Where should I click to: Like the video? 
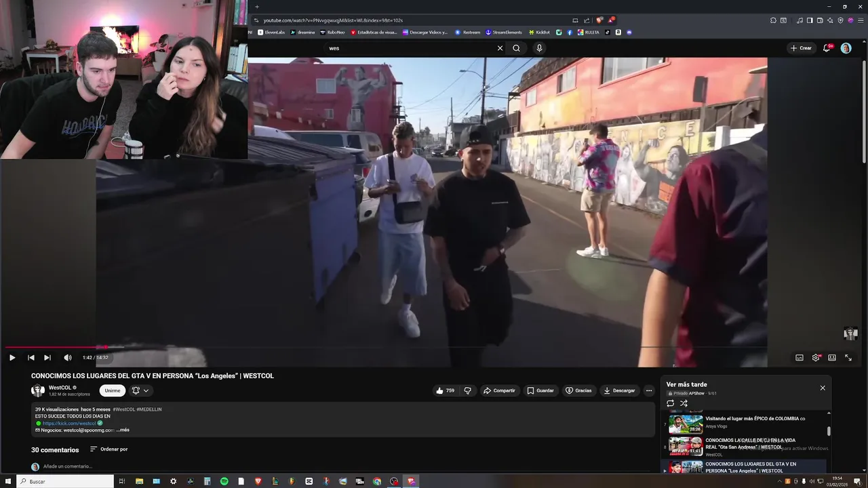[x=446, y=390]
